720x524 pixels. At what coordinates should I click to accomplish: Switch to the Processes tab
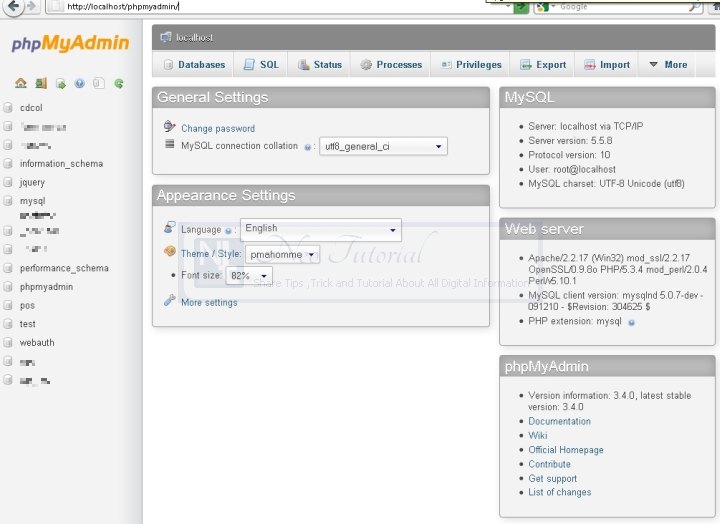391,65
